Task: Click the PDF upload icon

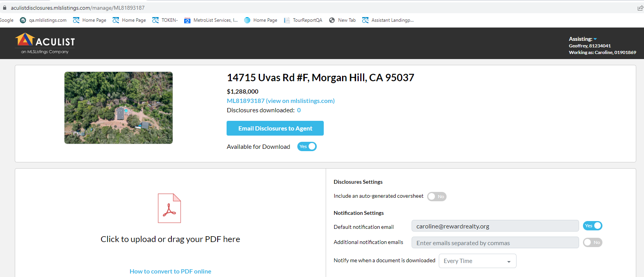Action: click(x=169, y=208)
